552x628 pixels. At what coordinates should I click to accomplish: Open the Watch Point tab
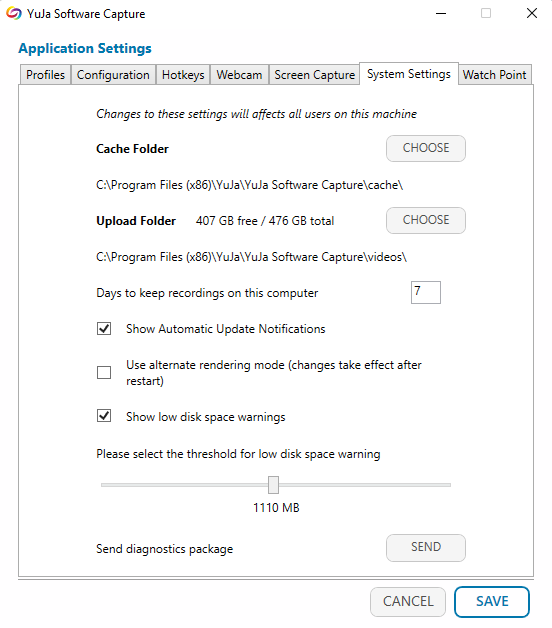pyautogui.click(x=495, y=74)
